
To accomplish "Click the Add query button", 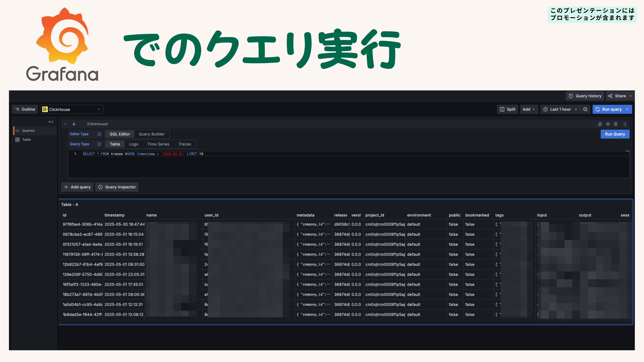I will click(77, 187).
